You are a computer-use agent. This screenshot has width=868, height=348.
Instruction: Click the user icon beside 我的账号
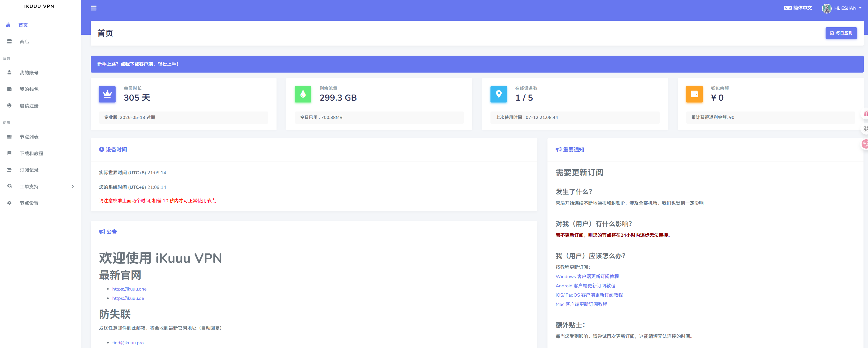point(10,72)
